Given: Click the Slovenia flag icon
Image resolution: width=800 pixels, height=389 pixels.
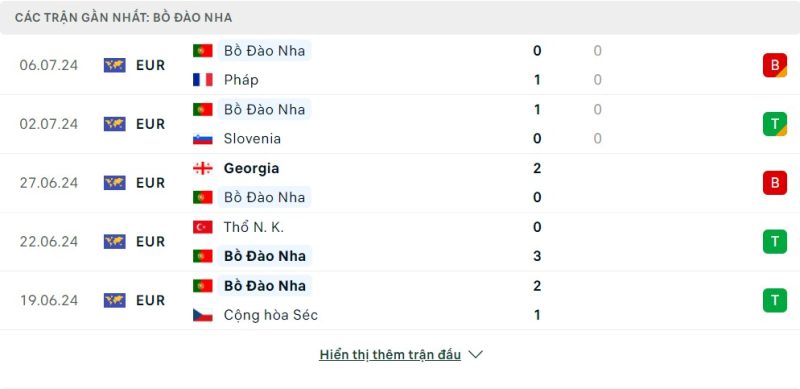Looking at the screenshot, I should tap(203, 139).
